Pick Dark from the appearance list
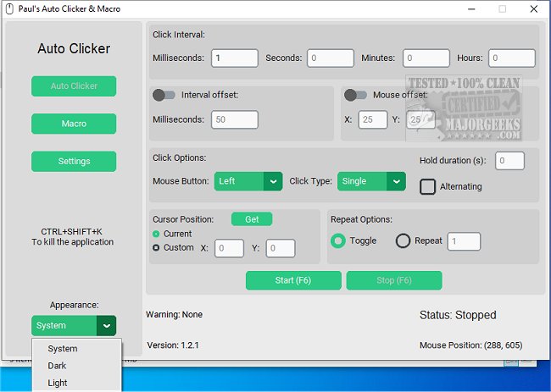 [x=58, y=366]
